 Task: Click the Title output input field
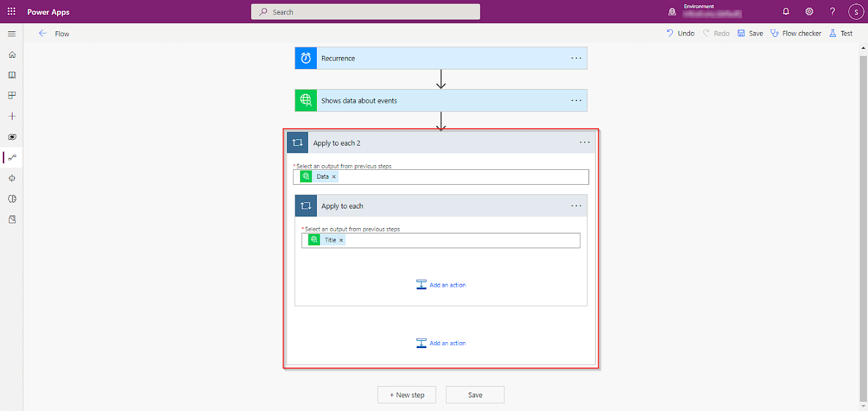coord(441,240)
